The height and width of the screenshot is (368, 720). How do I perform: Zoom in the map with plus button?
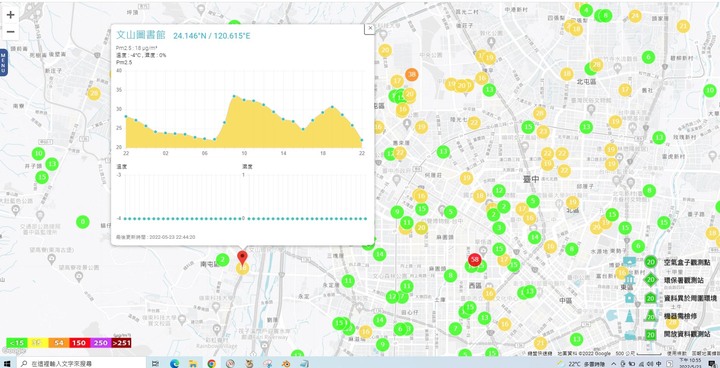pos(11,15)
